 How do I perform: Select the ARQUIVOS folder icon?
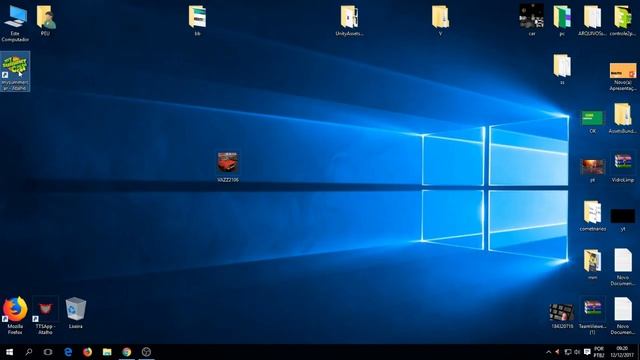[x=592, y=20]
